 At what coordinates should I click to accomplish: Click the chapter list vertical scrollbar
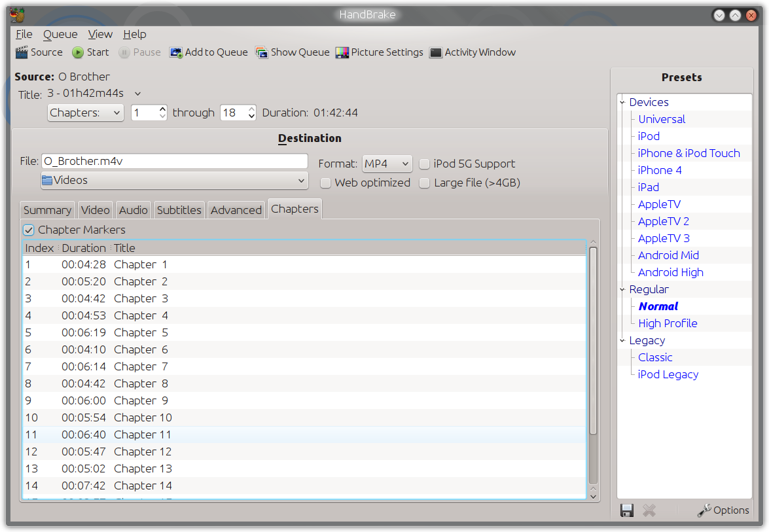593,341
